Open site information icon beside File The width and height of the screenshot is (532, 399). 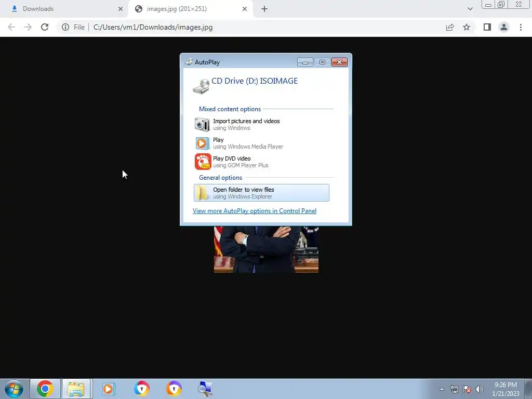(65, 27)
